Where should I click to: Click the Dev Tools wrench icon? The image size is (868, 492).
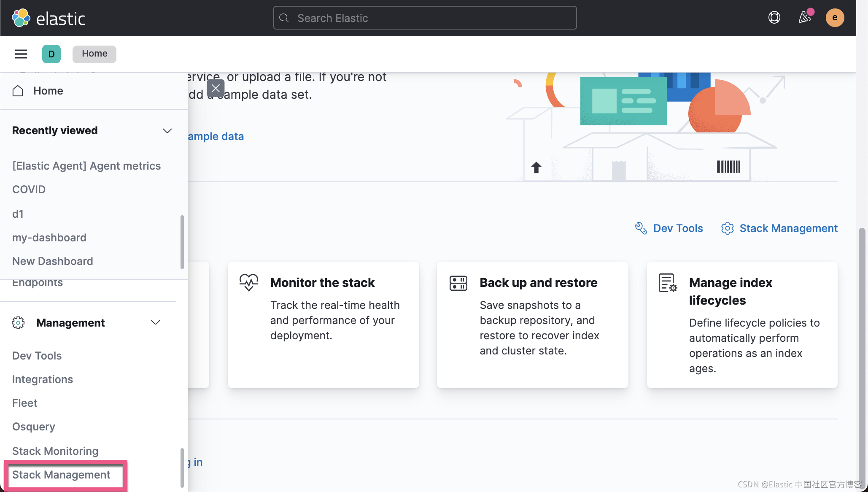[641, 228]
